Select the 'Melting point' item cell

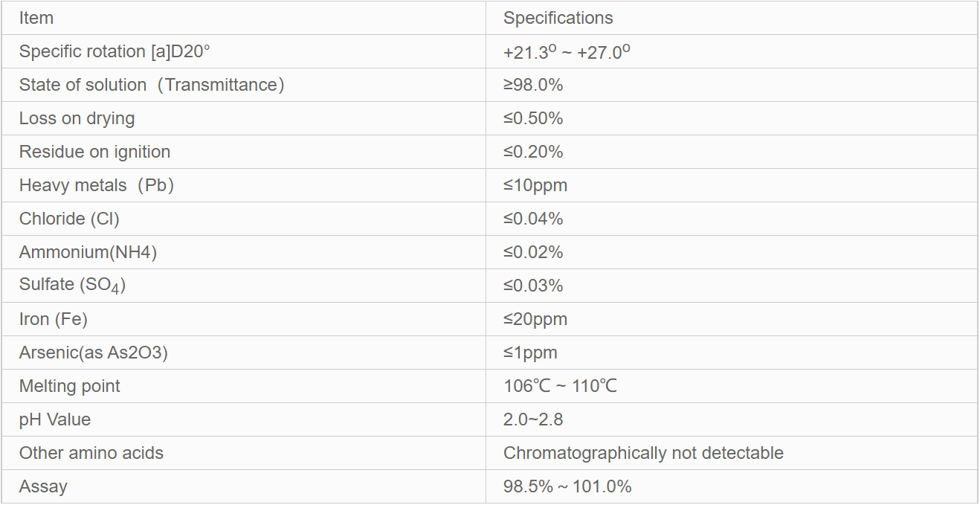point(69,386)
